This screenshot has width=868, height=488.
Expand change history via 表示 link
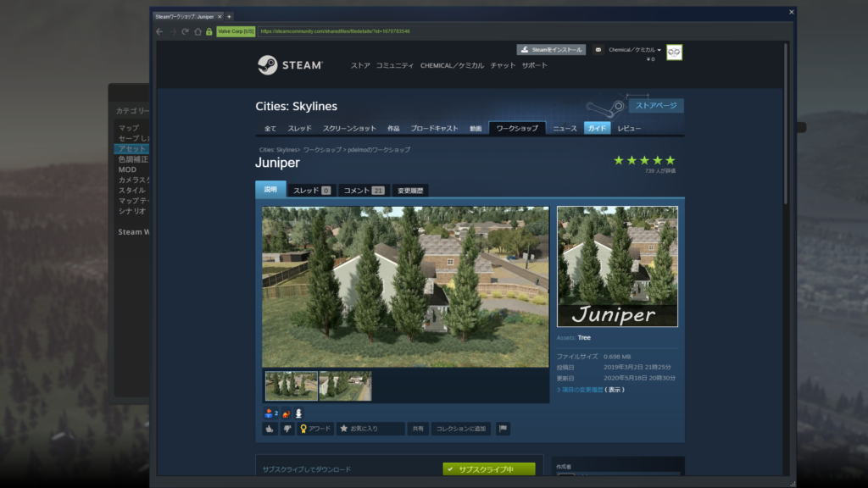615,390
